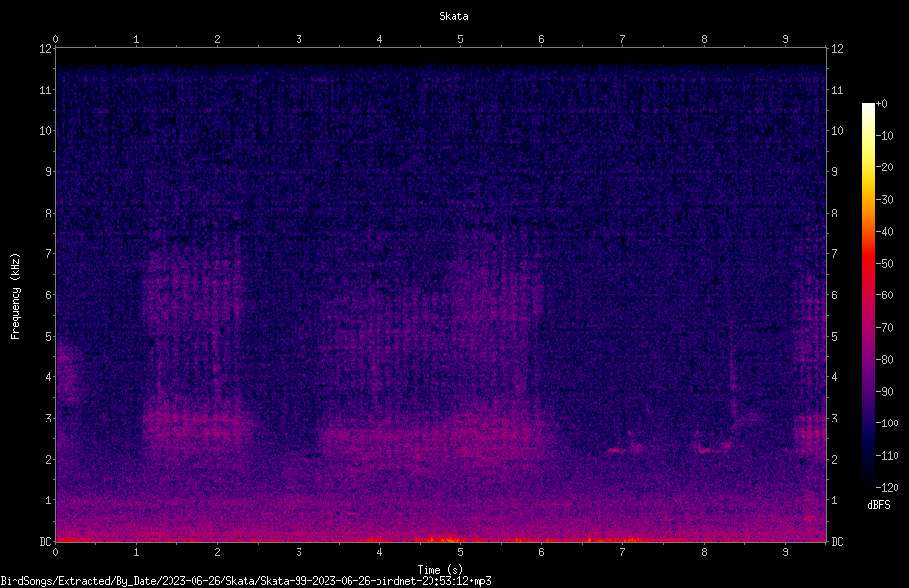Viewport: 909px width, 588px height.
Task: Click the '-80' value on the dBFS scale
Action: pyautogui.click(x=884, y=359)
